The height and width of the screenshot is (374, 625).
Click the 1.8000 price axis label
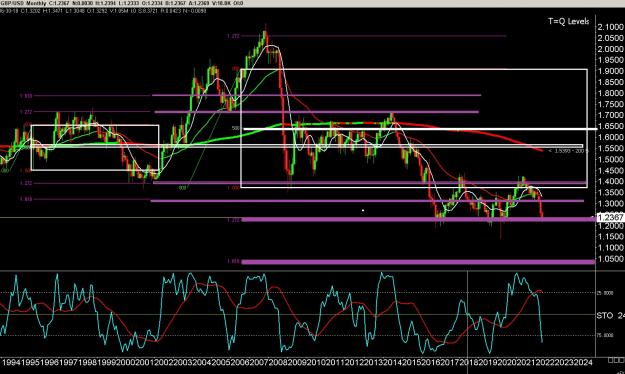611,93
